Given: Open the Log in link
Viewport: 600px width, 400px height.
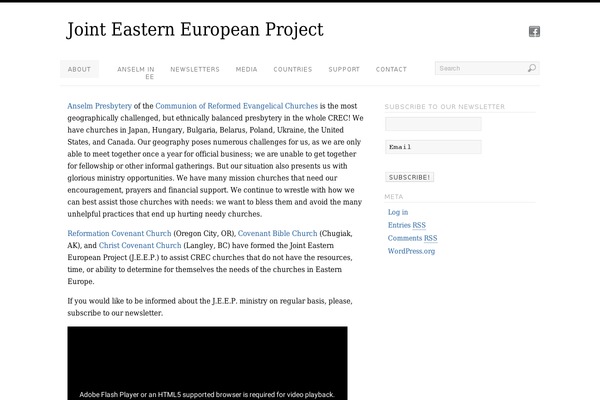Looking at the screenshot, I should point(398,212).
